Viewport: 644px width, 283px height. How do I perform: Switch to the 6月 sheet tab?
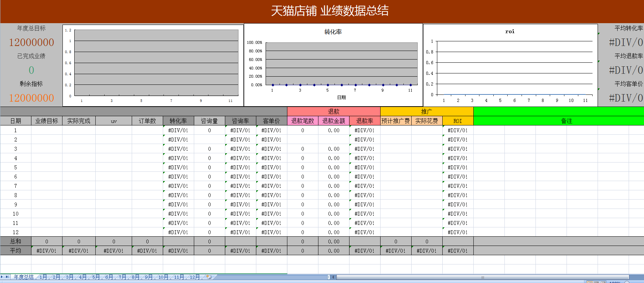(109, 277)
